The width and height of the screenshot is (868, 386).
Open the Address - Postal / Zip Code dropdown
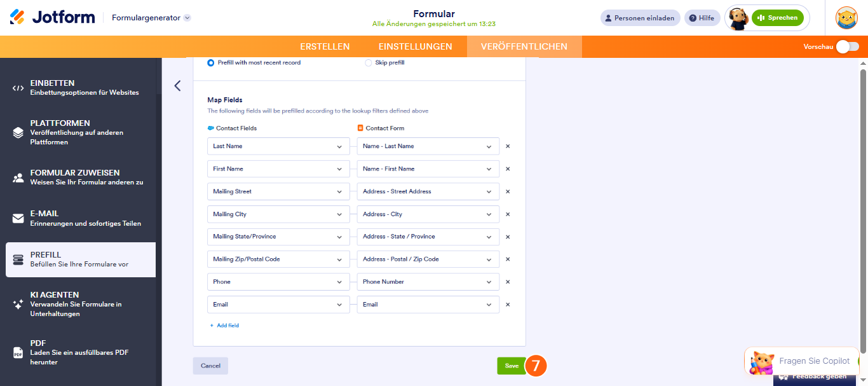click(x=428, y=259)
